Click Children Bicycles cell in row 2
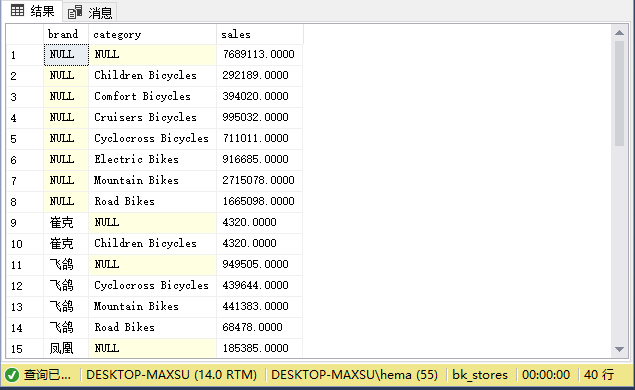 (x=152, y=76)
